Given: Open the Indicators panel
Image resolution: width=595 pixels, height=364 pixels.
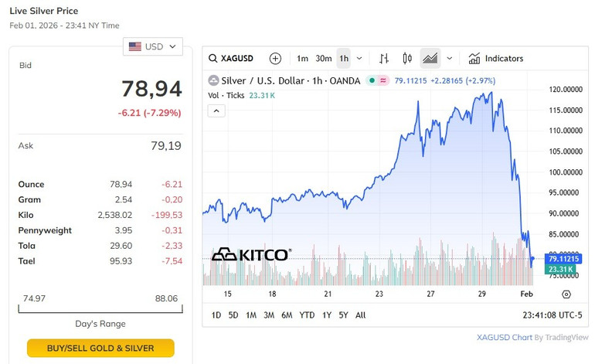Looking at the screenshot, I should click(495, 59).
